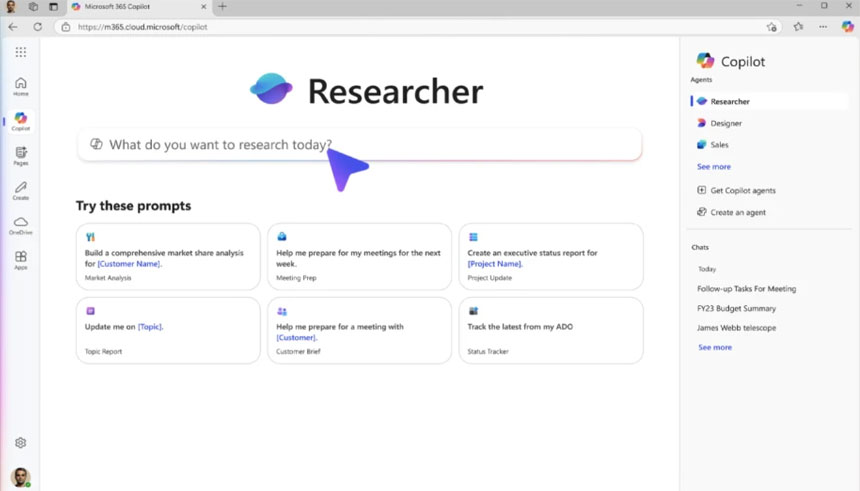Click Get Copilot agents

point(736,190)
